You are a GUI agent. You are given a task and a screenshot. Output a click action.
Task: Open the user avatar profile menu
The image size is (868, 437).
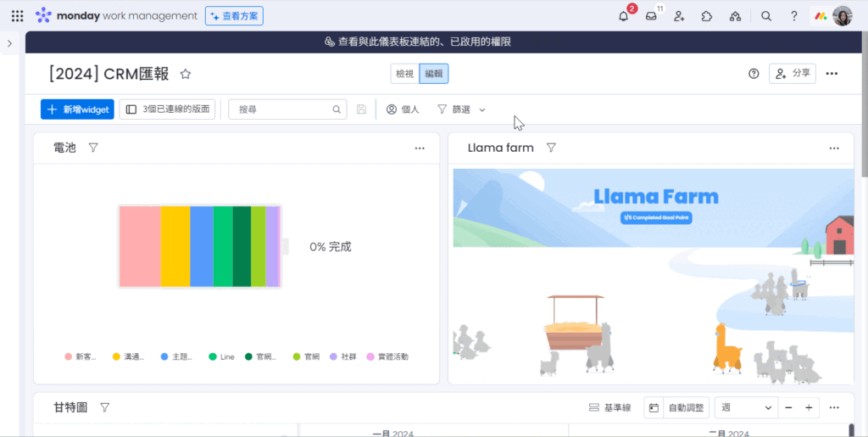coord(843,16)
